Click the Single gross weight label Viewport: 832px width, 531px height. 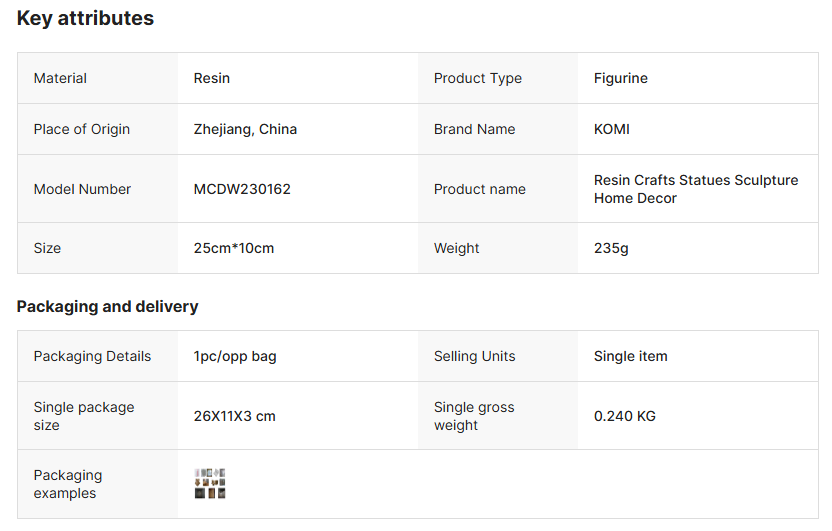pos(474,416)
